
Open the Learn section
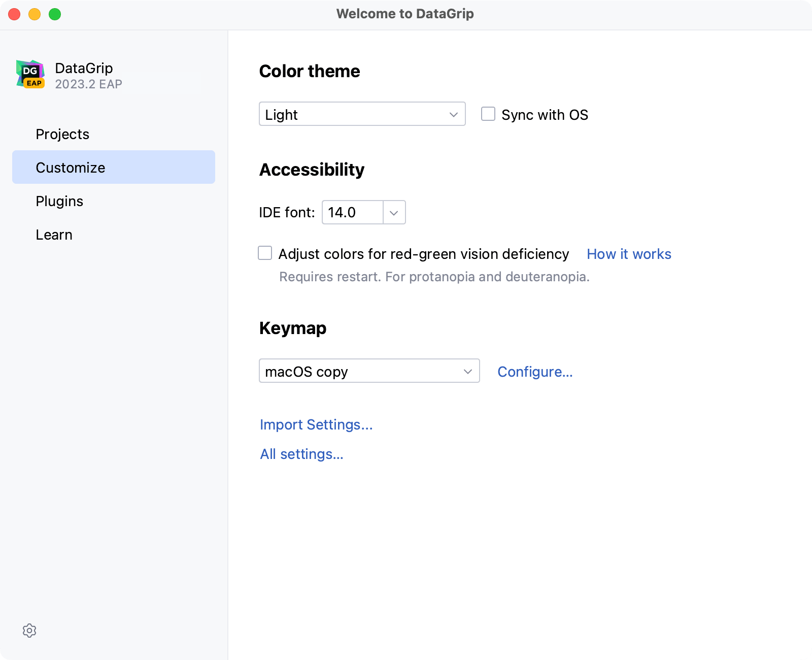click(x=54, y=235)
